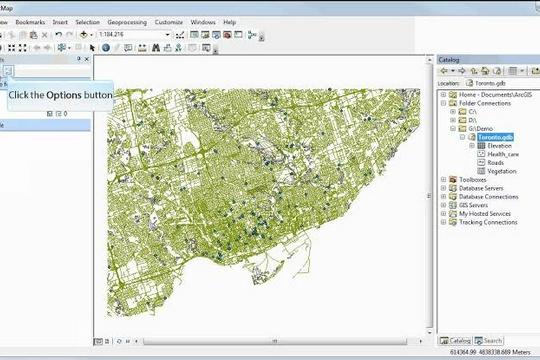
Task: Launch the ModelBuilder window icon
Action: (252, 34)
